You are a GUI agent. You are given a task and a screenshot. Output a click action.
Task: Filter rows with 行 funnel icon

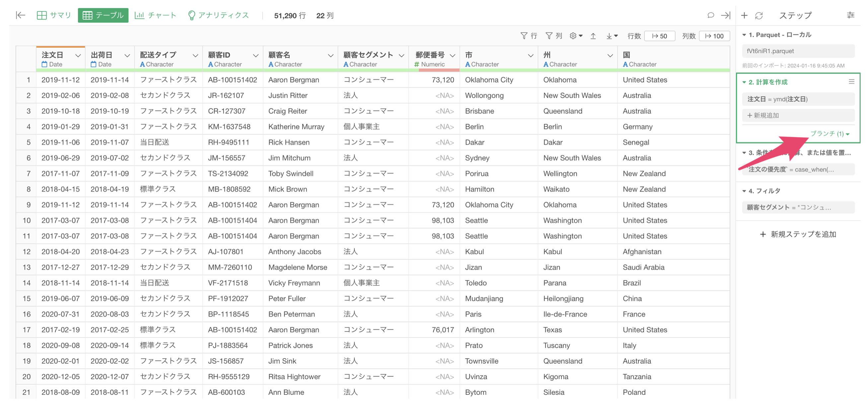(529, 36)
